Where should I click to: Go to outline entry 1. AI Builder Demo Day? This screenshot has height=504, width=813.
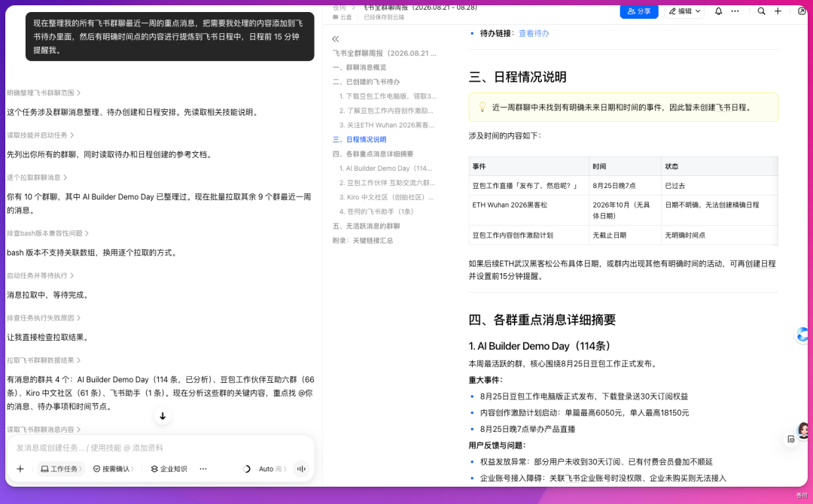pyautogui.click(x=385, y=169)
